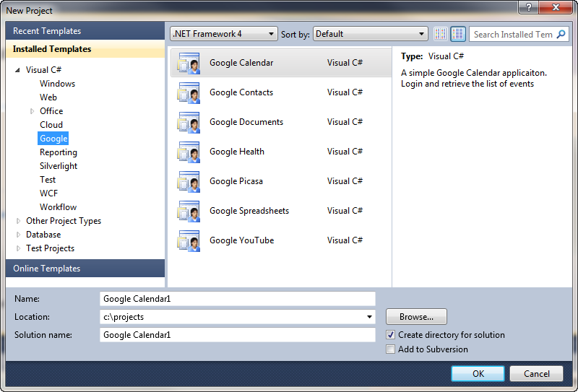The height and width of the screenshot is (392, 578).
Task: Click the OK button
Action: pyautogui.click(x=478, y=373)
